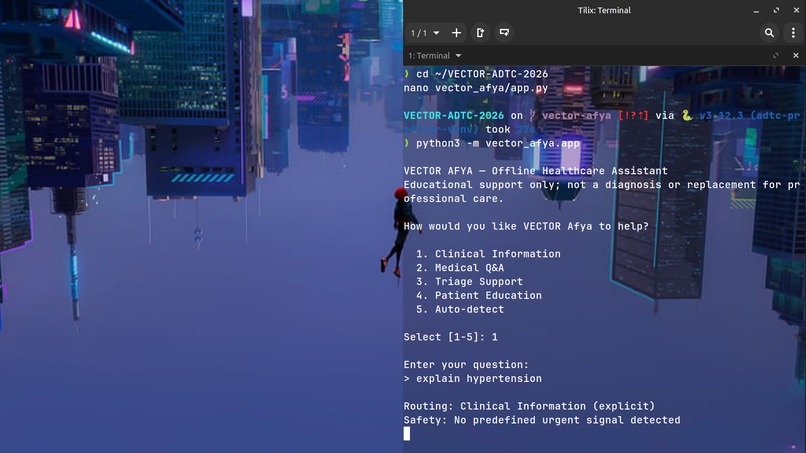The height and width of the screenshot is (453, 806).
Task: Click the '3. Triage Support' option
Action: pos(469,282)
